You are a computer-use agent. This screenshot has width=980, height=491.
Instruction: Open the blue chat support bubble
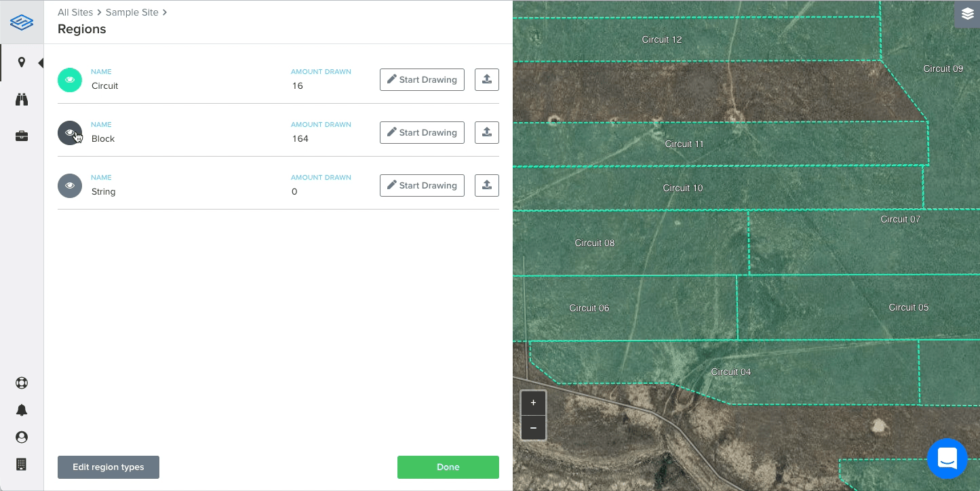tap(947, 459)
